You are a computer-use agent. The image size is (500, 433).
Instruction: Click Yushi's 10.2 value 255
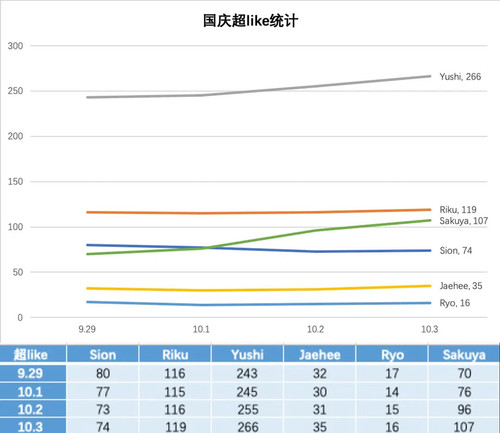pyautogui.click(x=248, y=410)
